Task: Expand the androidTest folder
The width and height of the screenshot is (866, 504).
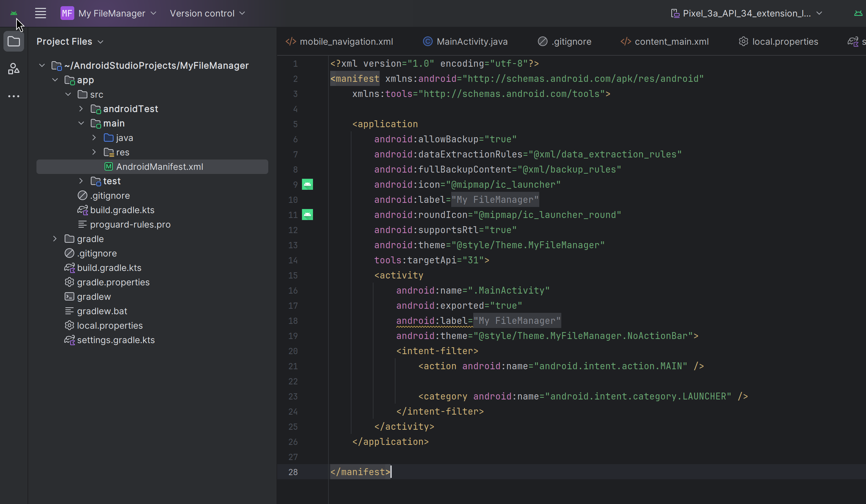Action: click(81, 109)
